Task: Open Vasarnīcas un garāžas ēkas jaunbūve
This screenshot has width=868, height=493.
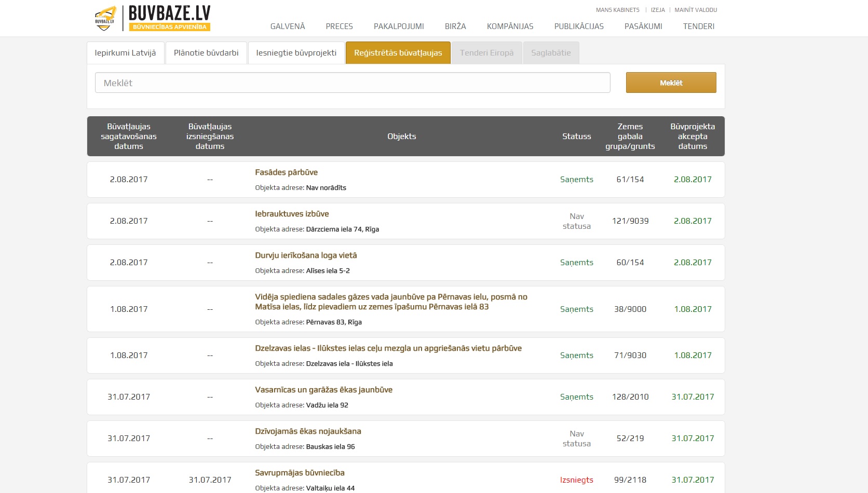Action: [323, 390]
